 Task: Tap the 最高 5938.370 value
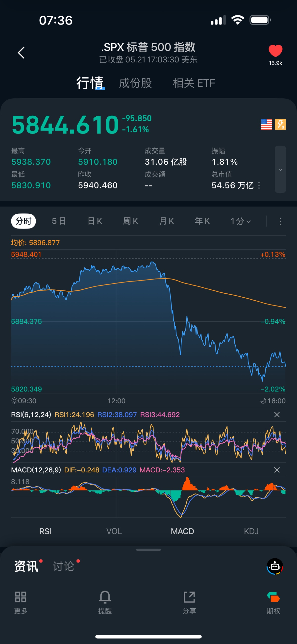click(x=31, y=162)
